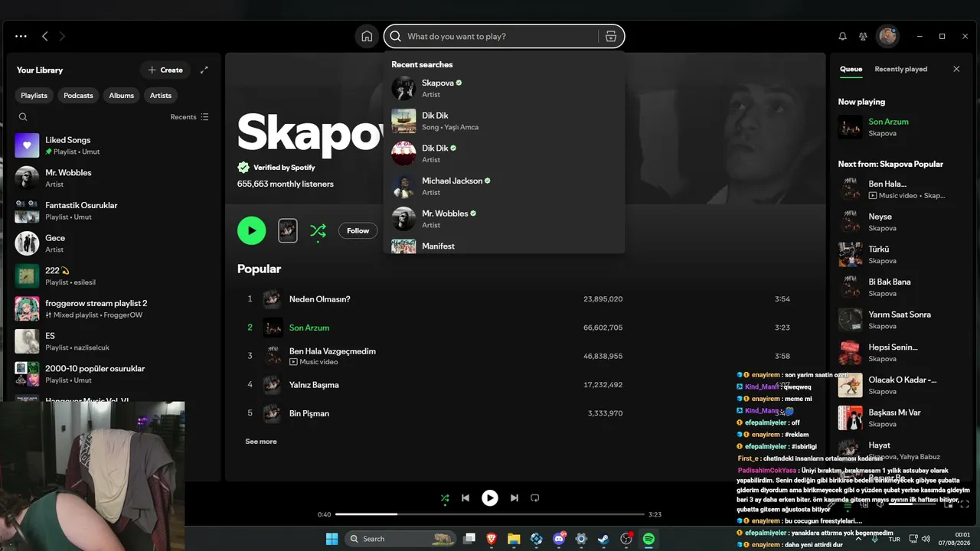This screenshot has height=551, width=980.
Task: Open the notifications bell
Action: point(842,36)
